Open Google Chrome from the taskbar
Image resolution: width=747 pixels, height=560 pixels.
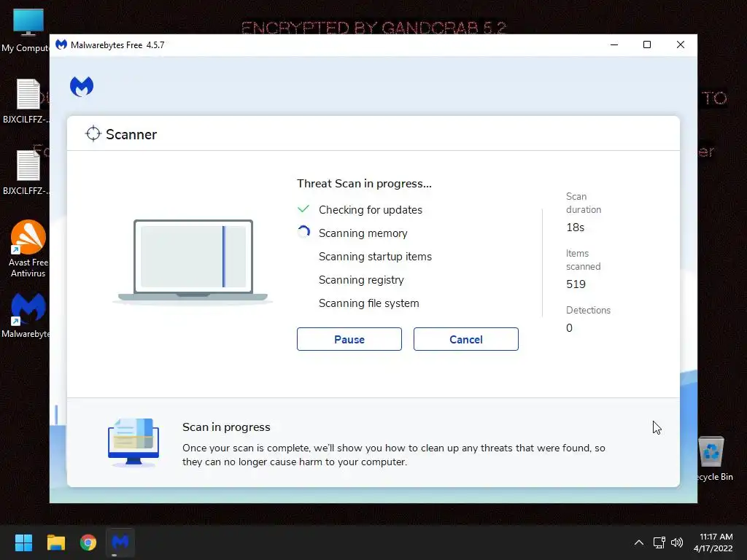tap(88, 542)
